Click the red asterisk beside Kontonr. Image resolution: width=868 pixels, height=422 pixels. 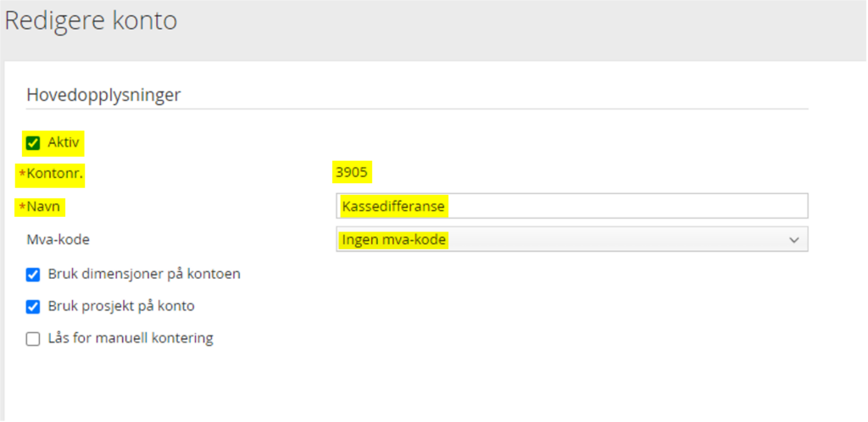(22, 173)
